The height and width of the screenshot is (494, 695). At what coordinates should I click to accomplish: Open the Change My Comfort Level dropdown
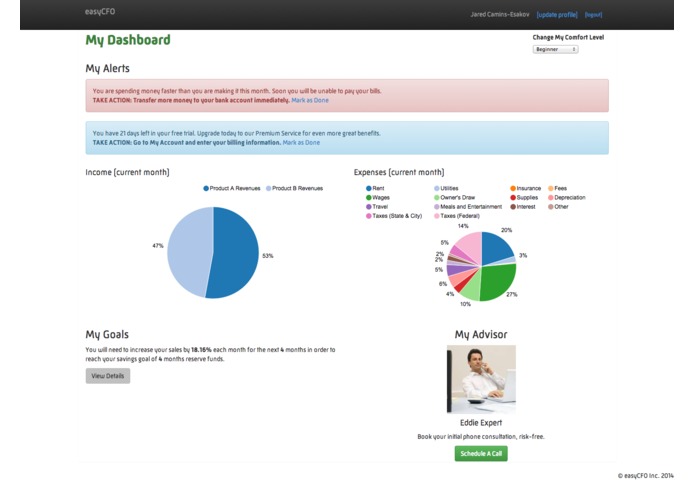[x=555, y=49]
